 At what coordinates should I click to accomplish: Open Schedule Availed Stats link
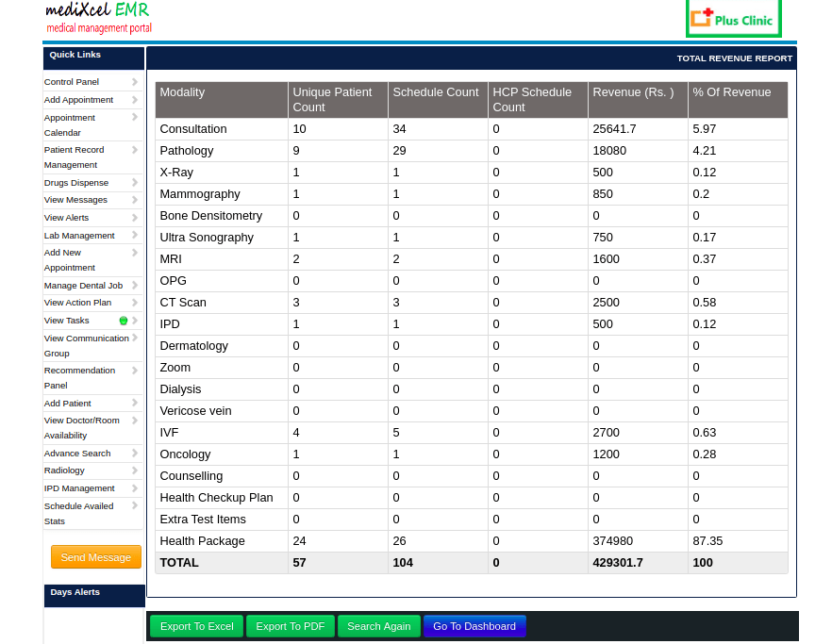pyautogui.click(x=78, y=514)
